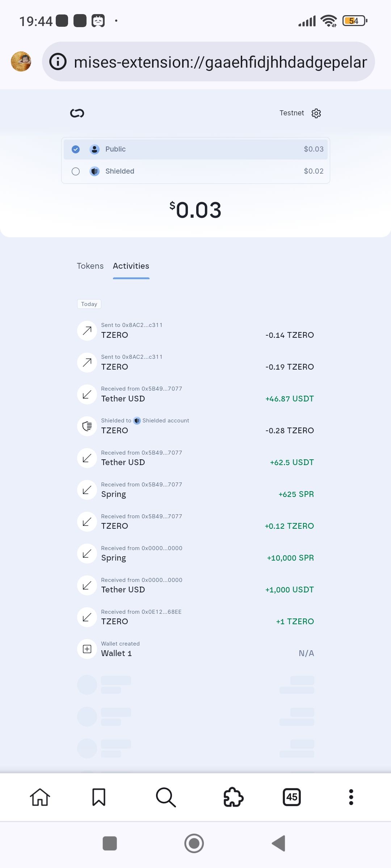
Task: Switch to the Tokens tab
Action: (x=90, y=266)
